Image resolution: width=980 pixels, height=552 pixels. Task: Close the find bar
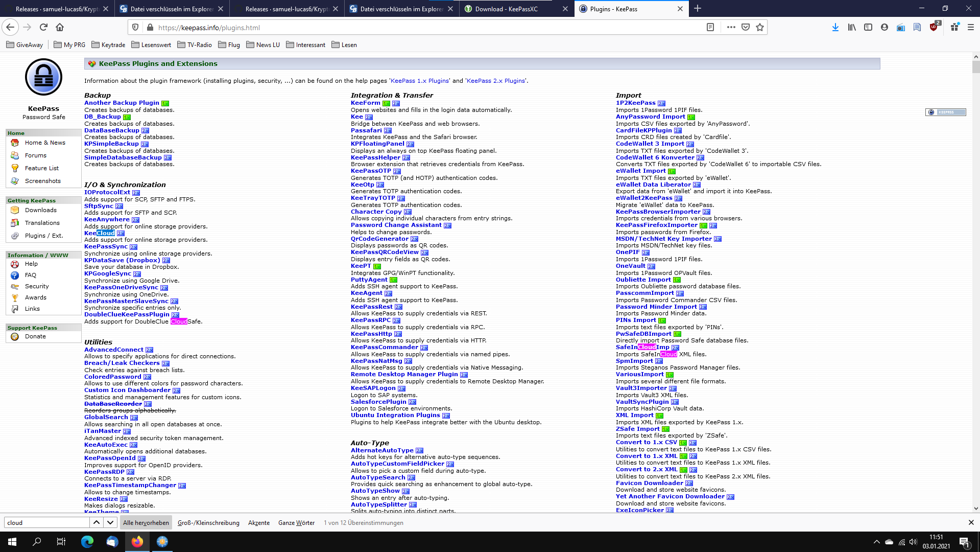pyautogui.click(x=971, y=522)
